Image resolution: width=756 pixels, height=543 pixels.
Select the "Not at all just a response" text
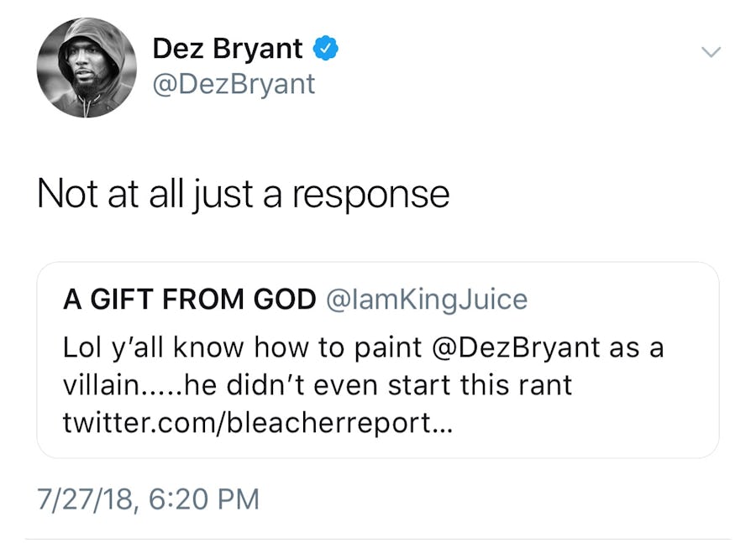pyautogui.click(x=243, y=194)
